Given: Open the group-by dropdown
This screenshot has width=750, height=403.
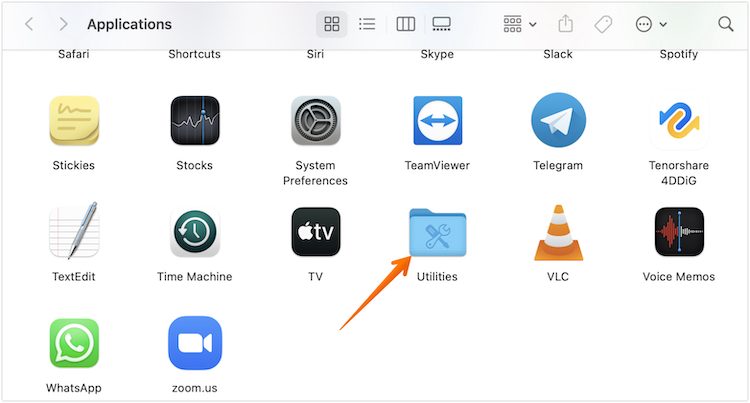Looking at the screenshot, I should [519, 24].
